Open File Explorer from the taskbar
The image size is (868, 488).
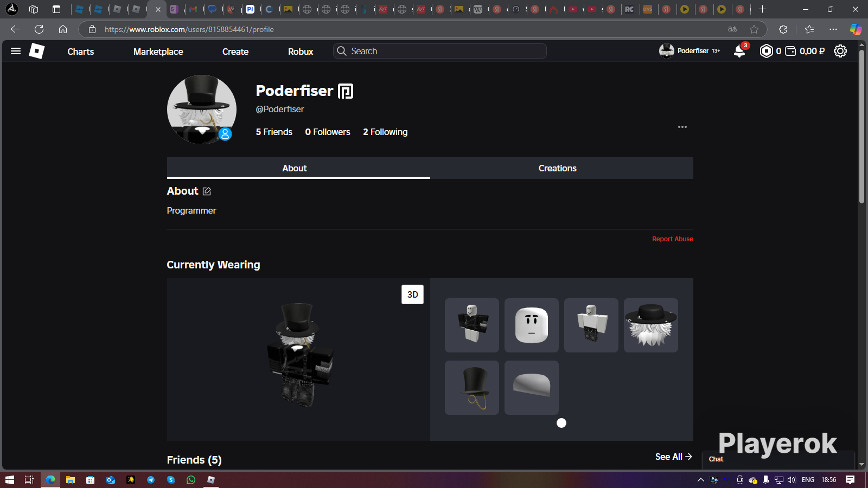point(70,480)
